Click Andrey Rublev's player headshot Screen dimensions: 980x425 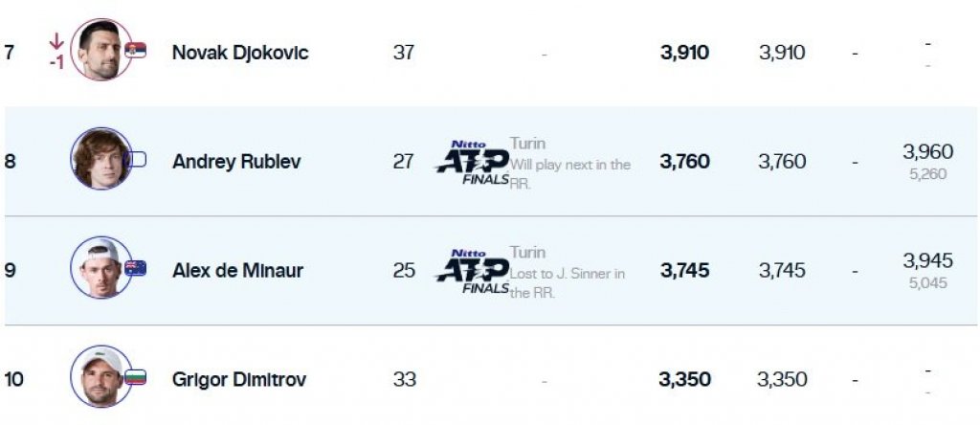coord(100,159)
